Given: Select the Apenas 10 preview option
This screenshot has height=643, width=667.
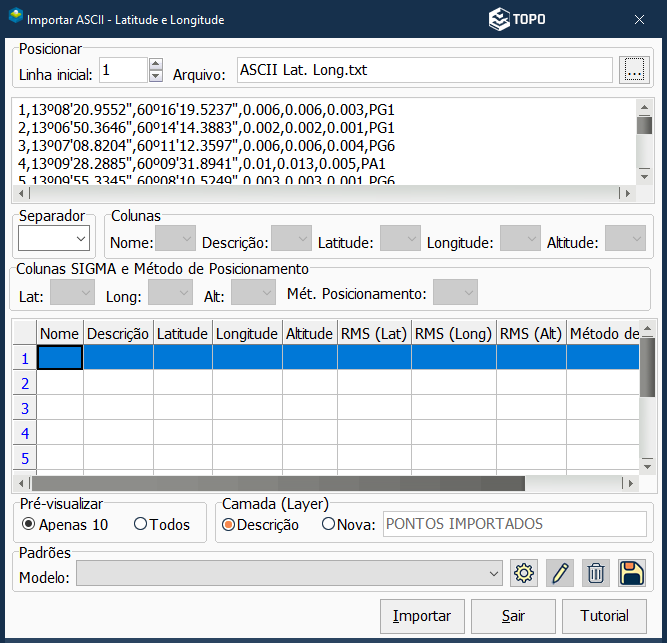Looking at the screenshot, I should (29, 524).
